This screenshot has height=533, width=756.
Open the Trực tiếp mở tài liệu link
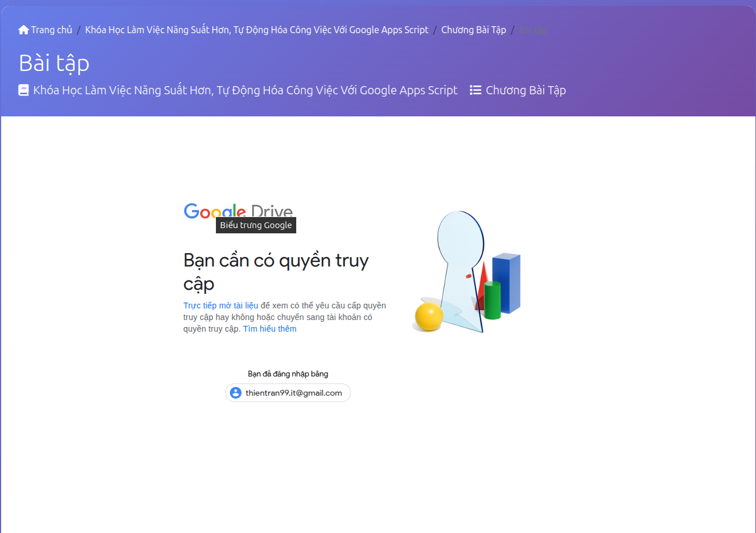coord(221,305)
